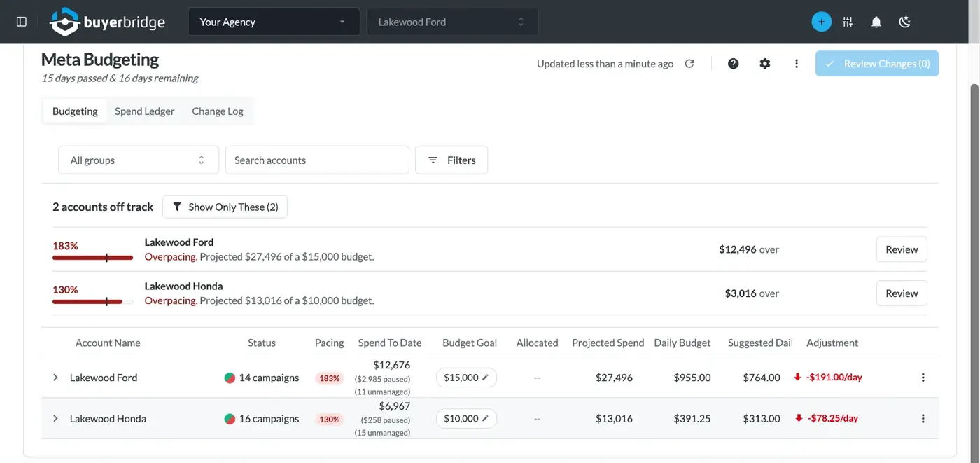This screenshot has height=463, width=980.
Task: Open the sliders settings icon in header
Action: 848,22
